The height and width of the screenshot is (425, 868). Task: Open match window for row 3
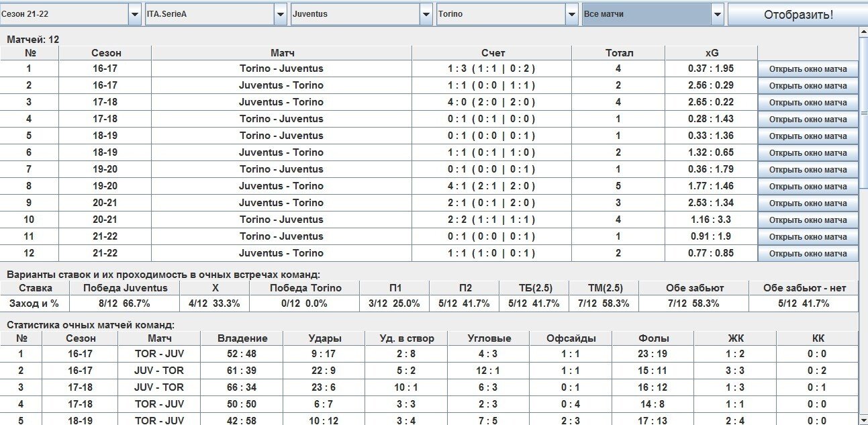click(808, 102)
